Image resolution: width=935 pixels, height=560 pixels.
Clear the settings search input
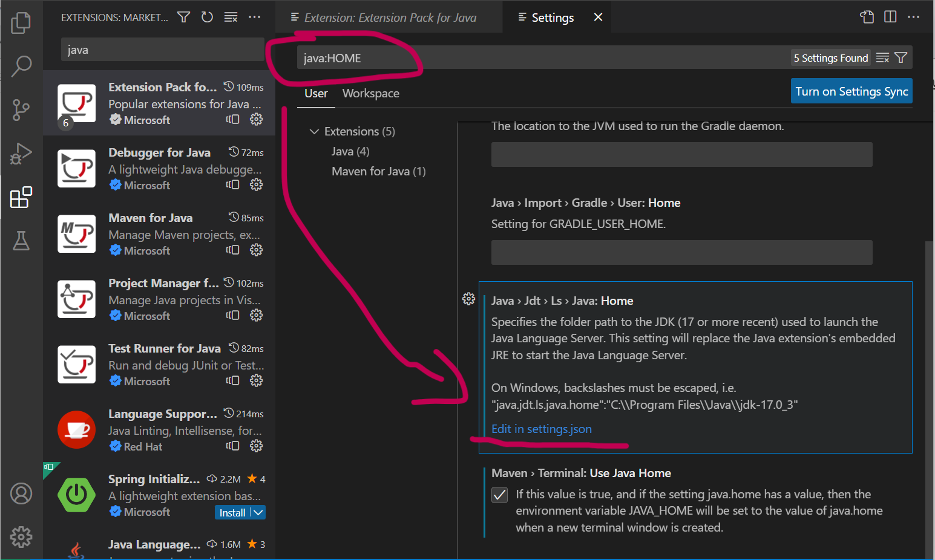coord(883,57)
